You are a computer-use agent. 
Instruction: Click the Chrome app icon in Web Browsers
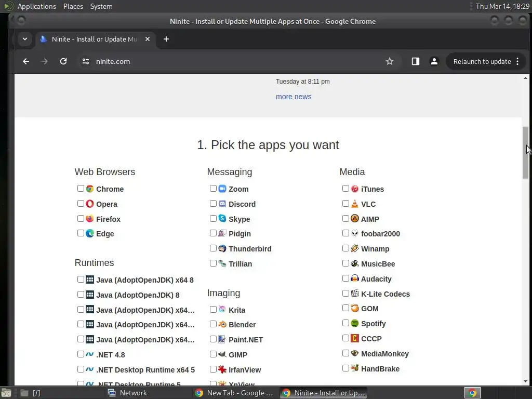(x=89, y=189)
